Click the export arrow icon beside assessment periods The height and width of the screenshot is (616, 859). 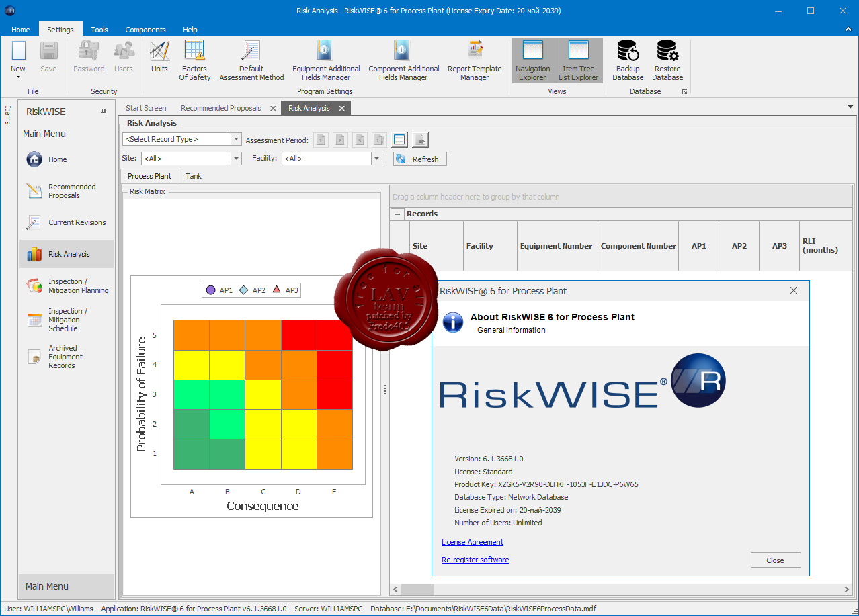click(x=420, y=140)
